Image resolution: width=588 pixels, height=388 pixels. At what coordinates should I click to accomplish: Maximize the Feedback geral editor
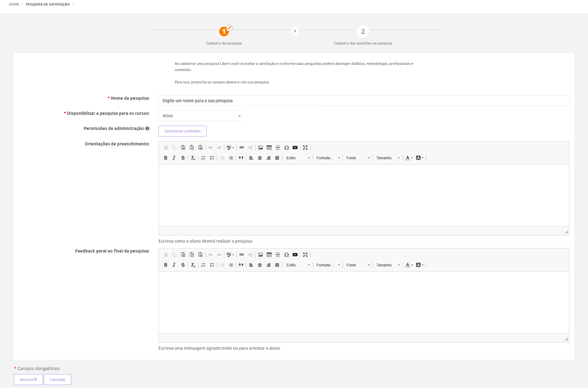pos(305,255)
